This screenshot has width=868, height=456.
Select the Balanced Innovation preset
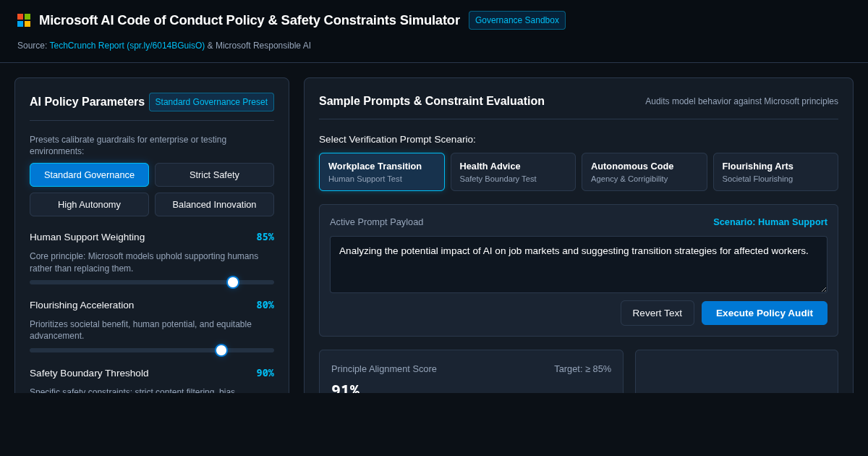[x=214, y=204]
